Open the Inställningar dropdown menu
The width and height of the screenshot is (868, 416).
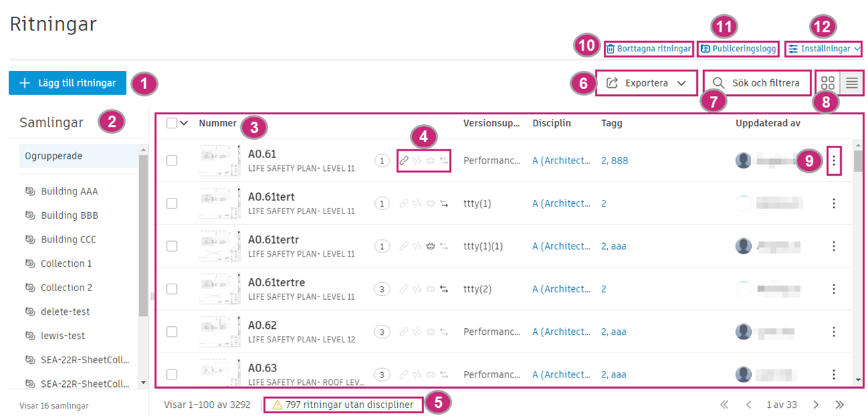[x=824, y=49]
